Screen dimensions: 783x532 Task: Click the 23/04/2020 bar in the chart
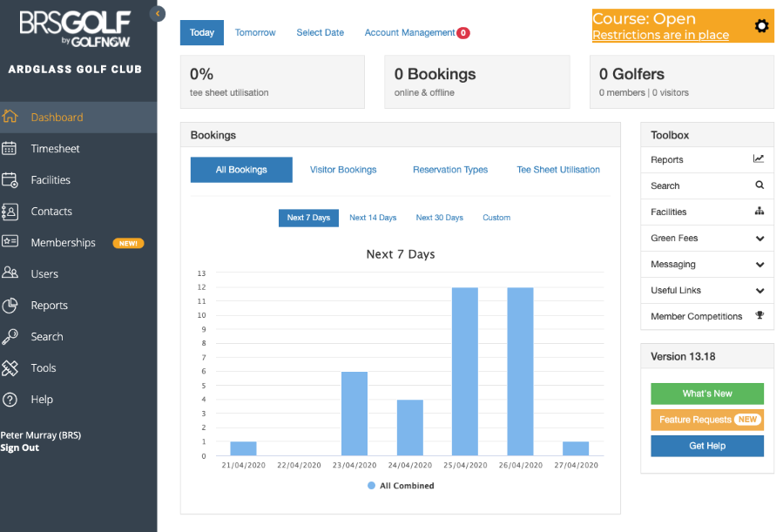tap(354, 414)
